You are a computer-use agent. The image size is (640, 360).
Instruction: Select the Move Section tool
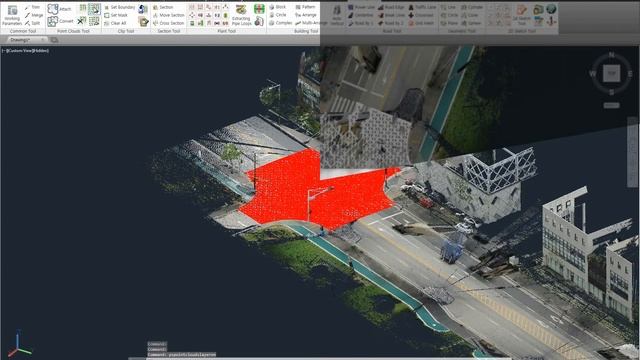click(169, 15)
